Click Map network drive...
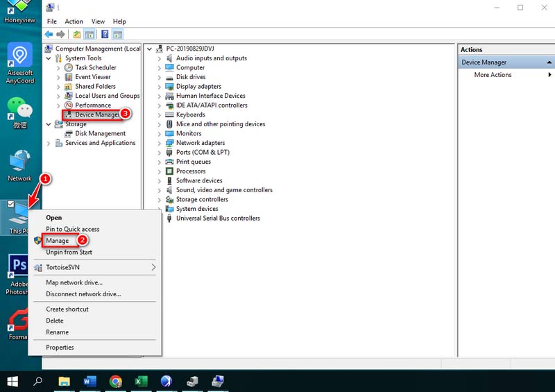The height and width of the screenshot is (392, 555). pyautogui.click(x=74, y=282)
